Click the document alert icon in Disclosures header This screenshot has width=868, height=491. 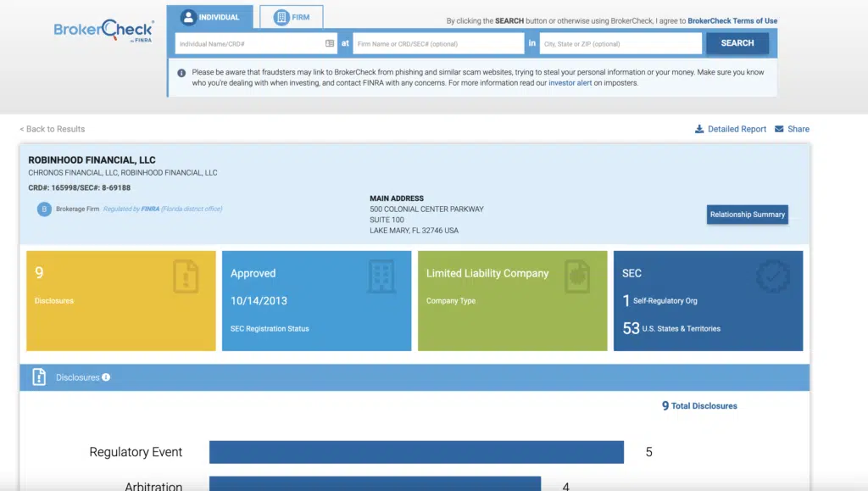(39, 377)
